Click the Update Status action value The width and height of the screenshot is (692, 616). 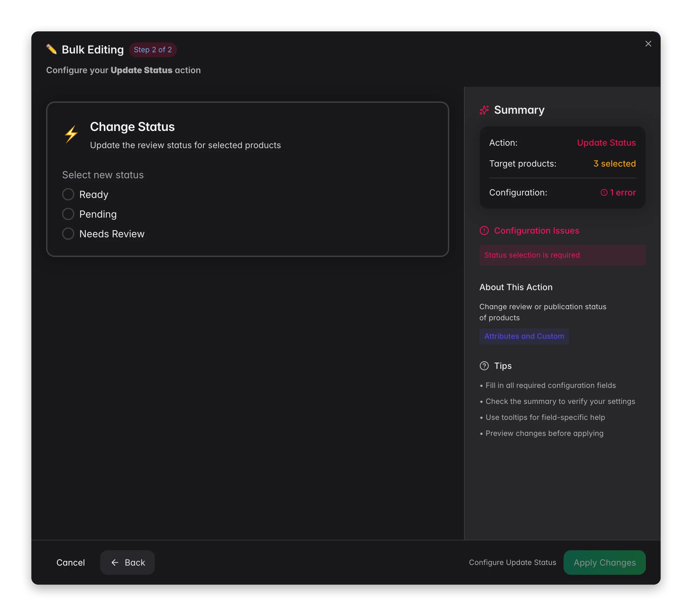tap(606, 143)
